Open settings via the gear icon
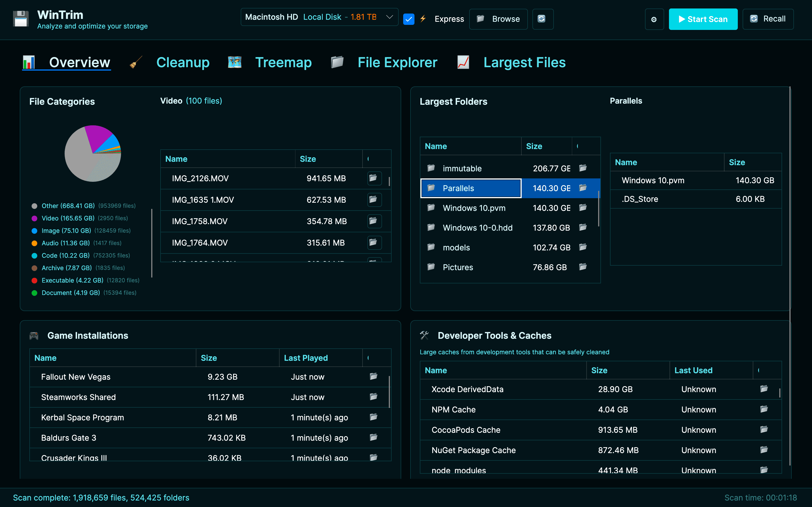Image resolution: width=812 pixels, height=507 pixels. (x=654, y=19)
